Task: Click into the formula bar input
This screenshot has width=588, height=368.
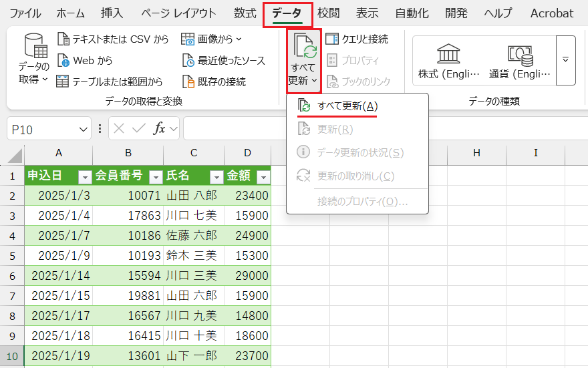Action: [x=386, y=128]
